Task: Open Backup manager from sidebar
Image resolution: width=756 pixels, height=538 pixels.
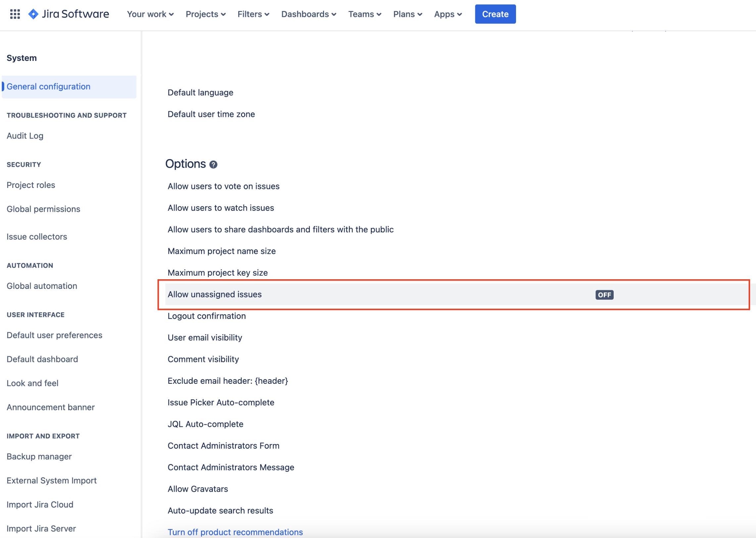Action: [x=39, y=457]
